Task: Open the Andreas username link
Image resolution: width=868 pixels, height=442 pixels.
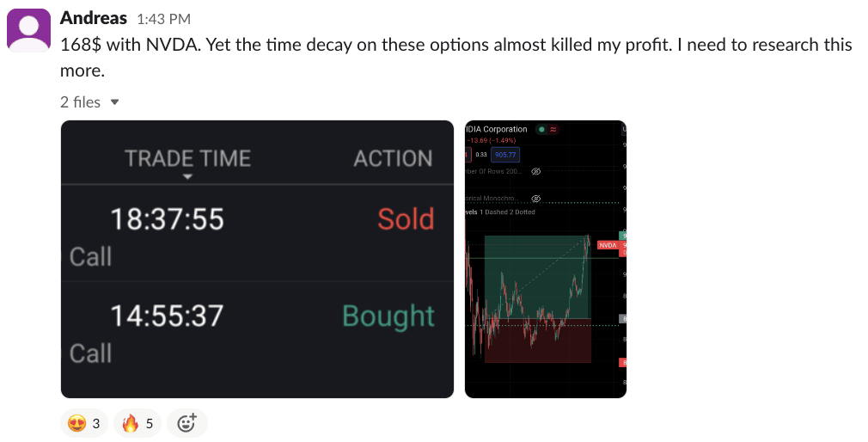Action: tap(94, 18)
